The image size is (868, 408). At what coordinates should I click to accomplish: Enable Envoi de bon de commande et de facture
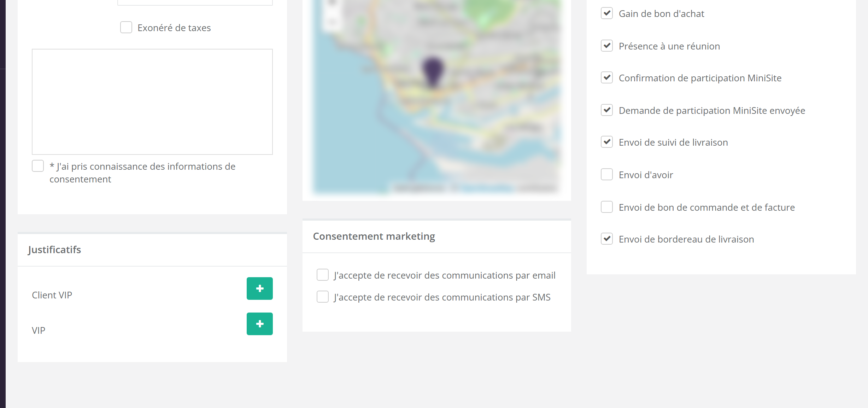coord(607,207)
